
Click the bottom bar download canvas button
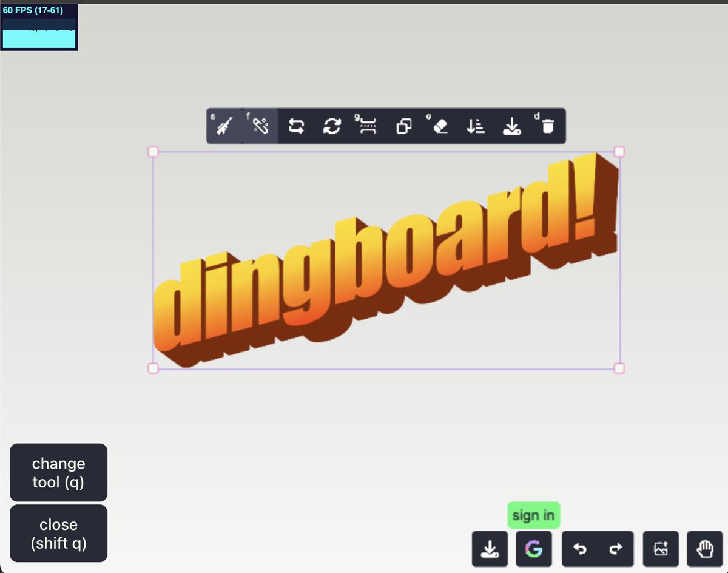click(490, 549)
